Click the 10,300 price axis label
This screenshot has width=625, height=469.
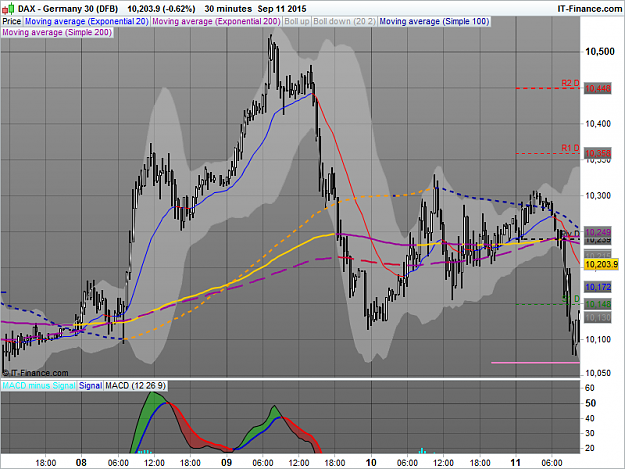597,196
